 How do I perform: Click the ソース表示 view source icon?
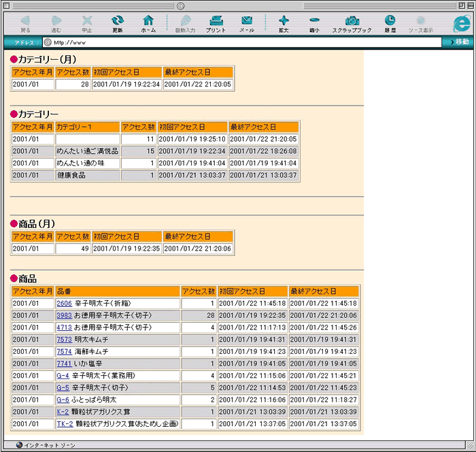(x=421, y=24)
